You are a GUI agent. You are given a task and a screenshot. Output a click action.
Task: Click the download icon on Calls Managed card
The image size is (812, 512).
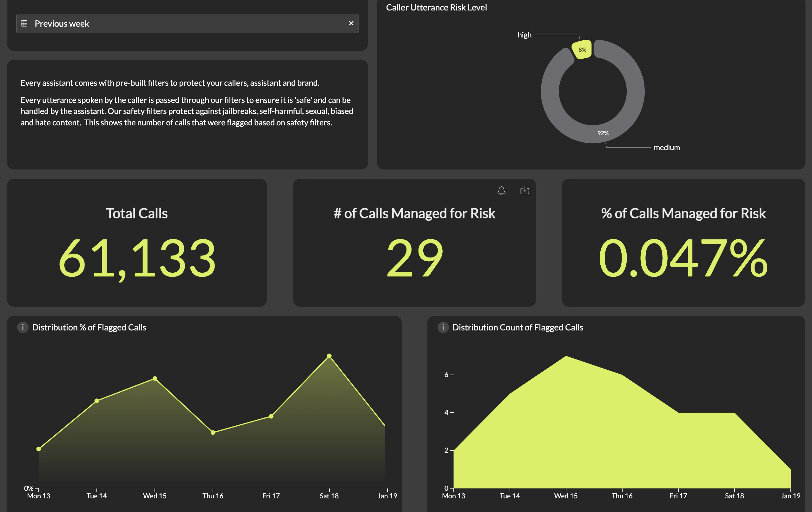pyautogui.click(x=525, y=190)
